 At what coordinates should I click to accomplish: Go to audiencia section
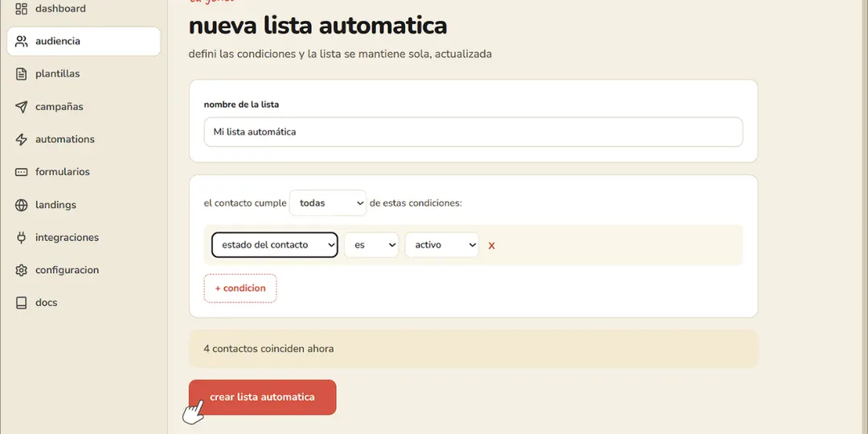point(84,41)
